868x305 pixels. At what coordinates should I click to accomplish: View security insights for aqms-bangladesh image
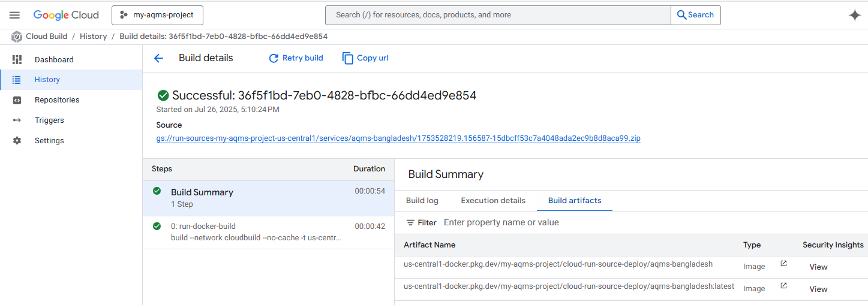click(x=818, y=267)
